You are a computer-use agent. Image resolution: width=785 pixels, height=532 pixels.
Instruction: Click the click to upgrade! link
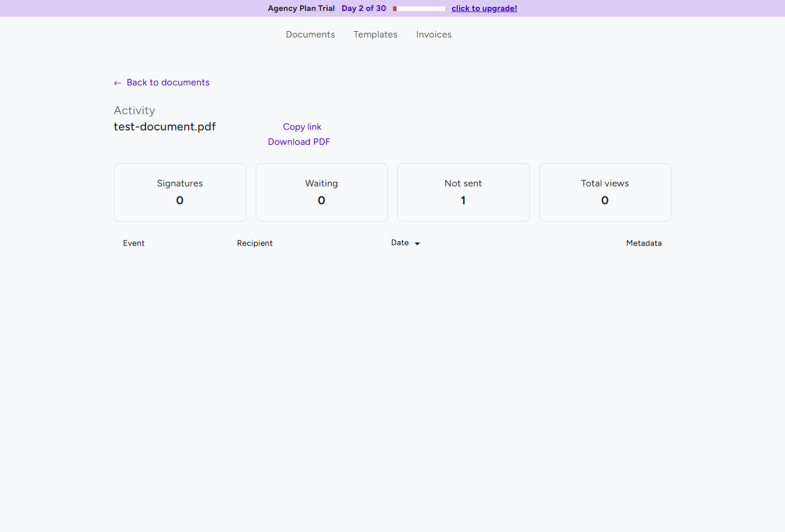coord(484,8)
